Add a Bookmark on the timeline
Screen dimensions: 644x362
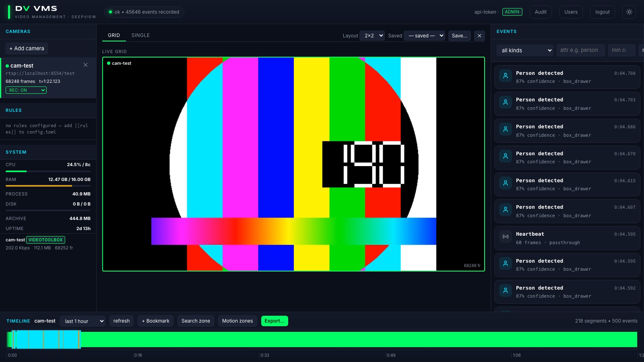155,321
